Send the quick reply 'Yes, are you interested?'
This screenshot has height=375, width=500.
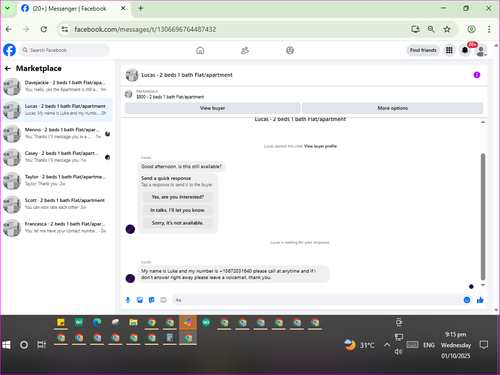coord(178,197)
